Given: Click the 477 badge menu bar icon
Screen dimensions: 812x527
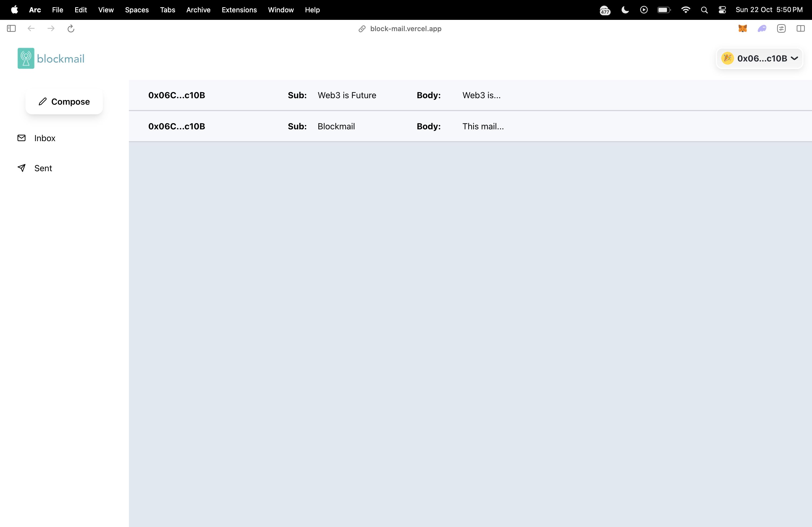Looking at the screenshot, I should [605, 10].
